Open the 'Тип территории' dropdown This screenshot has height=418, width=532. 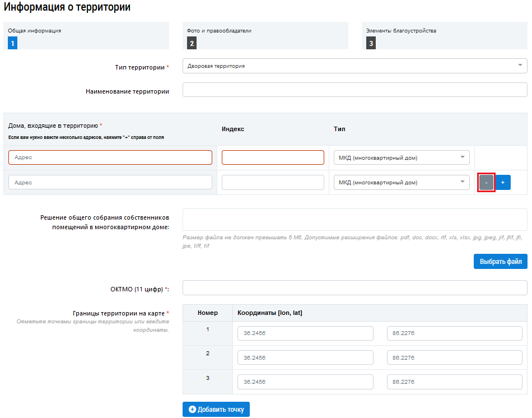pos(354,66)
